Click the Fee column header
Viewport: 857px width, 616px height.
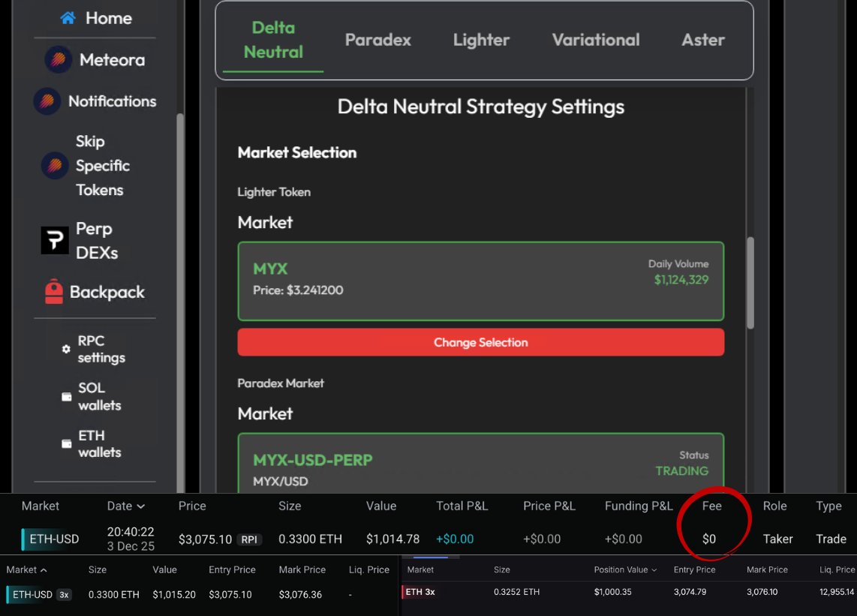(711, 506)
